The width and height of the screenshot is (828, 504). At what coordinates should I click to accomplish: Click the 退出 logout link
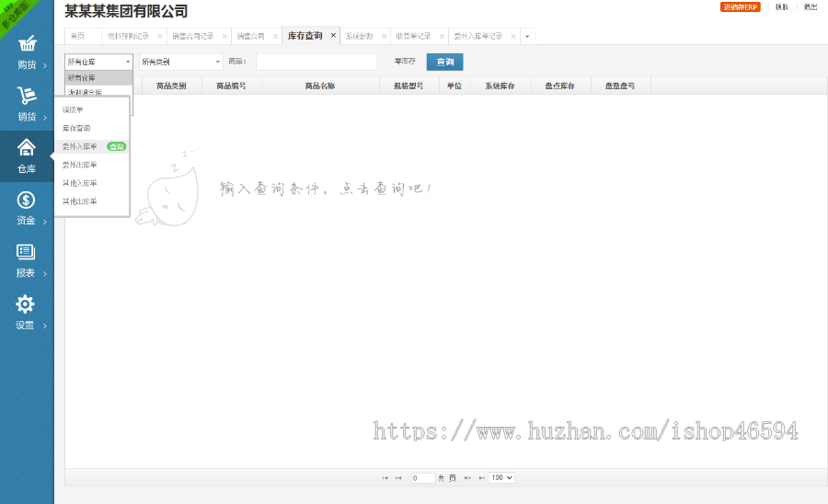click(810, 6)
